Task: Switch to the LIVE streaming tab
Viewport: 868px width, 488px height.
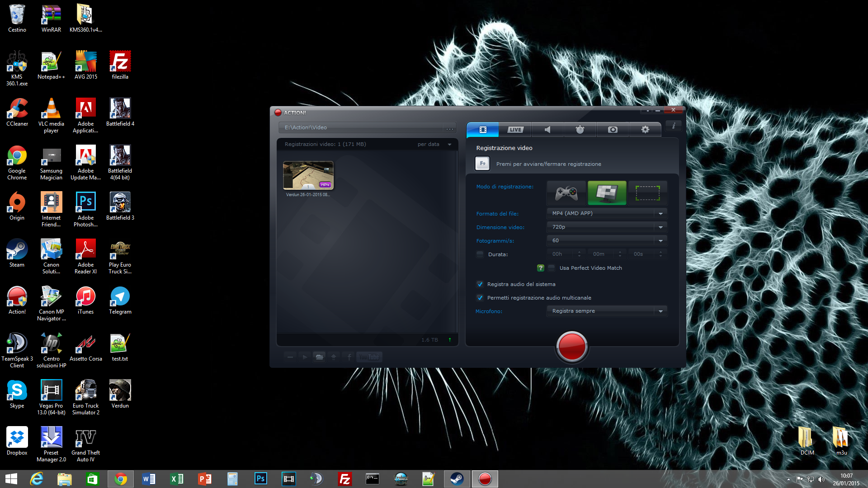Action: (x=515, y=130)
